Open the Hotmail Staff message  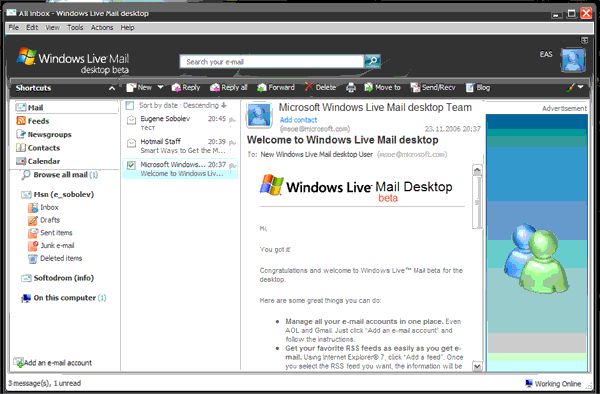click(180, 146)
